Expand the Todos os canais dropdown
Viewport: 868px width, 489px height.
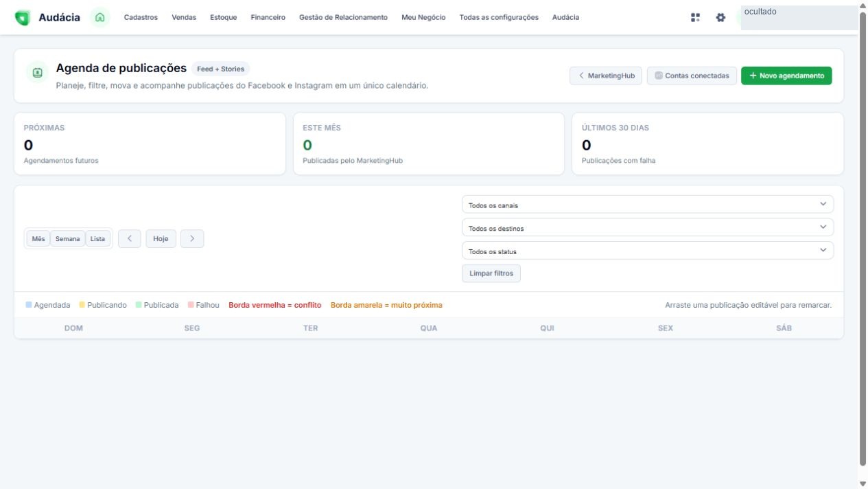(648, 205)
